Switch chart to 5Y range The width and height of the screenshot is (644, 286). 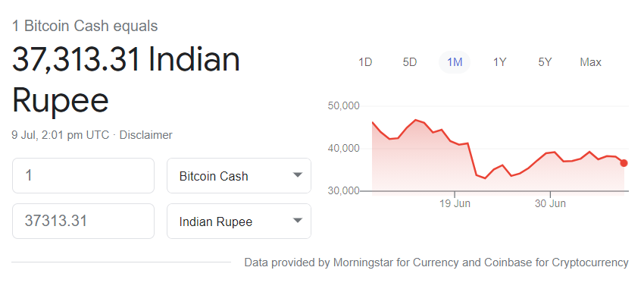(x=545, y=62)
